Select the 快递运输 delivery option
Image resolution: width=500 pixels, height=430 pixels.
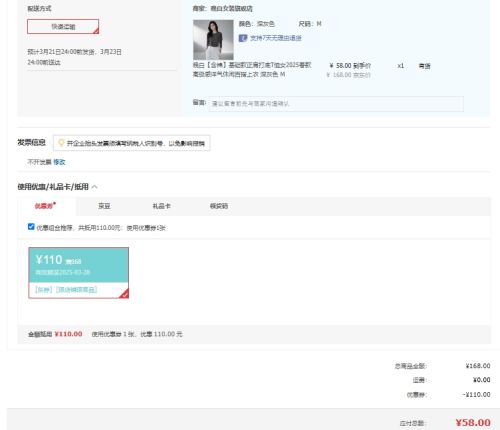[63, 27]
